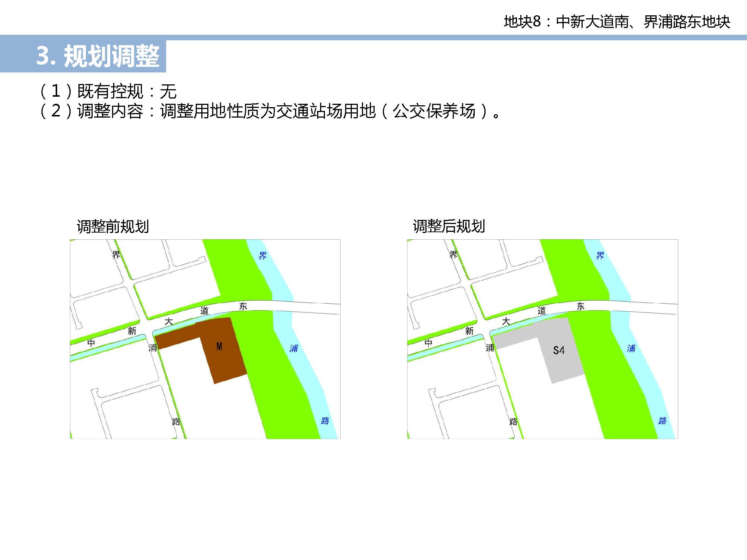The height and width of the screenshot is (560, 747).
Task: Click the '调整后规划' map caption
Action: click(x=449, y=227)
